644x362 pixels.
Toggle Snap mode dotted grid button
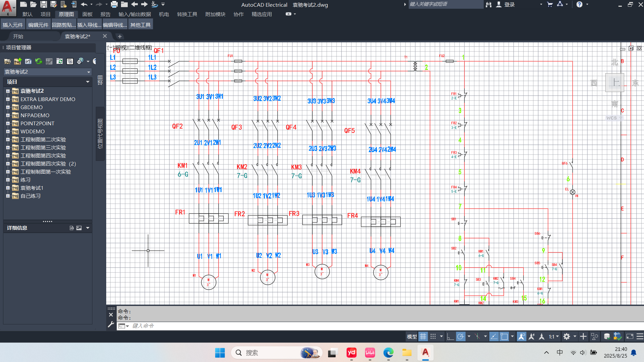[x=433, y=336]
